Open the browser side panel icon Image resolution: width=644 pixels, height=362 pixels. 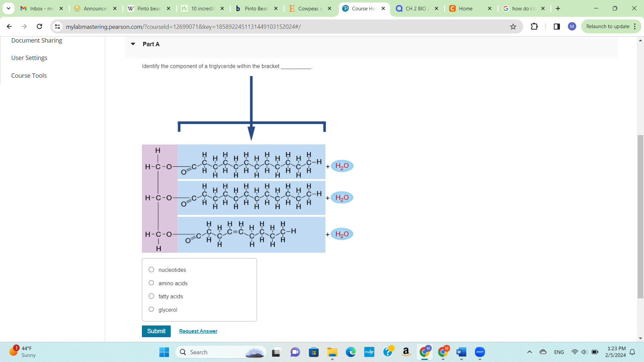(557, 26)
